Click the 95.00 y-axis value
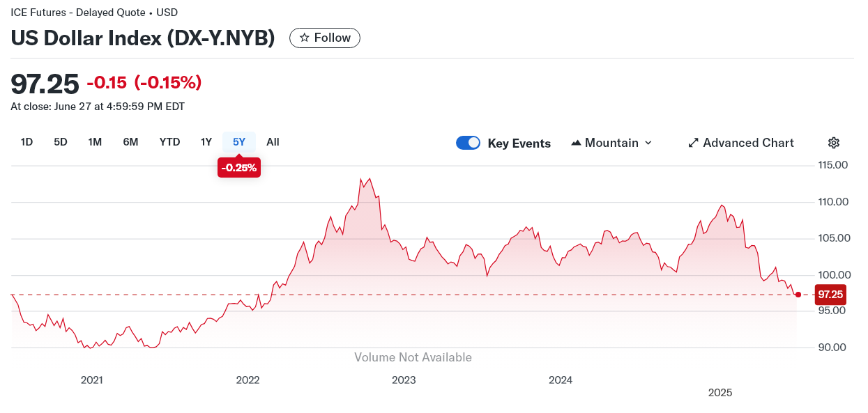This screenshot has width=868, height=413. coord(832,311)
